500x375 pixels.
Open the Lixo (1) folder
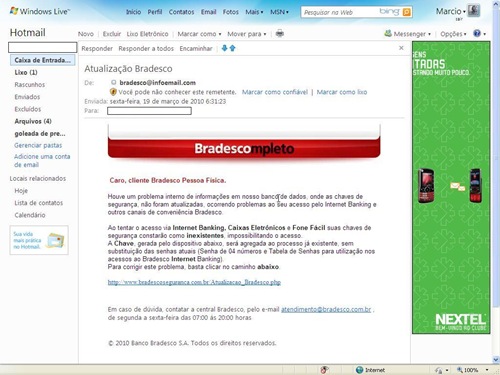point(26,72)
